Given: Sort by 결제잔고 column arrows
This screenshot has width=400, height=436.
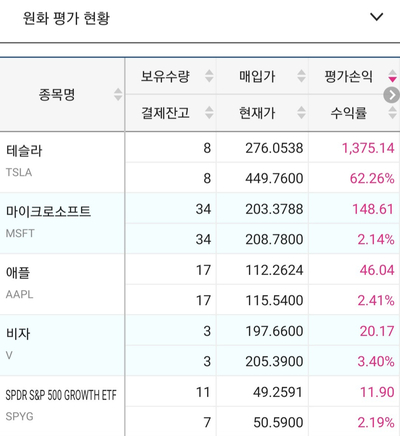Looking at the screenshot, I should tap(209, 112).
